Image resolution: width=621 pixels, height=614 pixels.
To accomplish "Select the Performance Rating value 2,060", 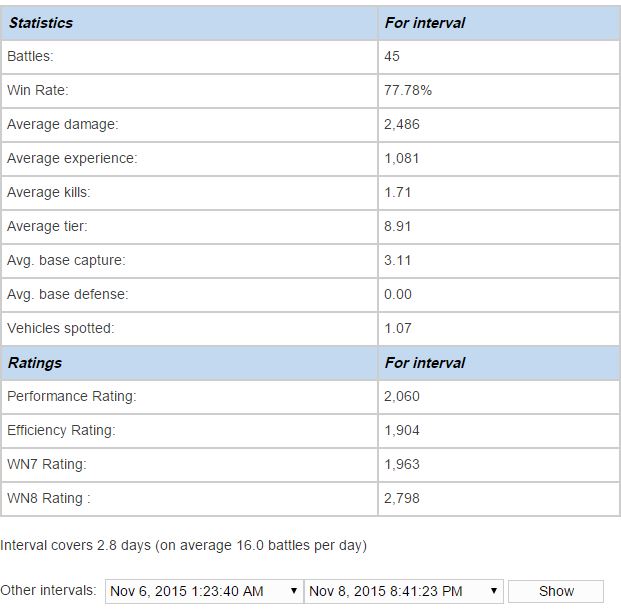I will pyautogui.click(x=402, y=396).
